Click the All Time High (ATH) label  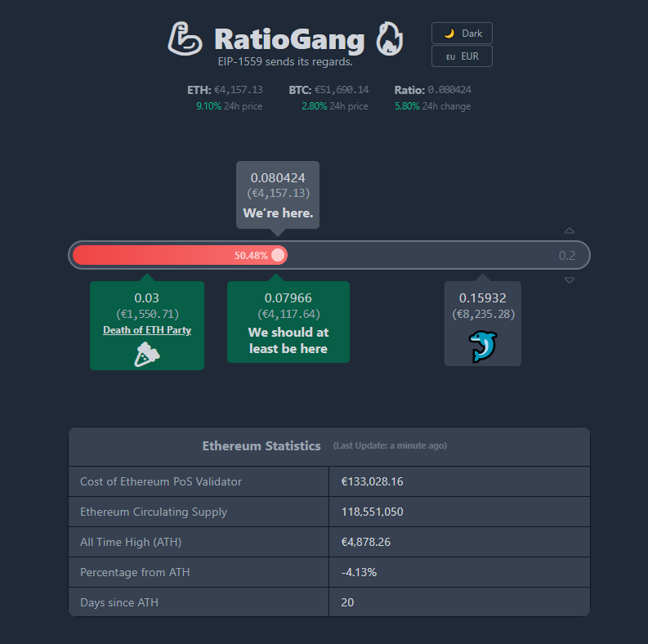131,542
